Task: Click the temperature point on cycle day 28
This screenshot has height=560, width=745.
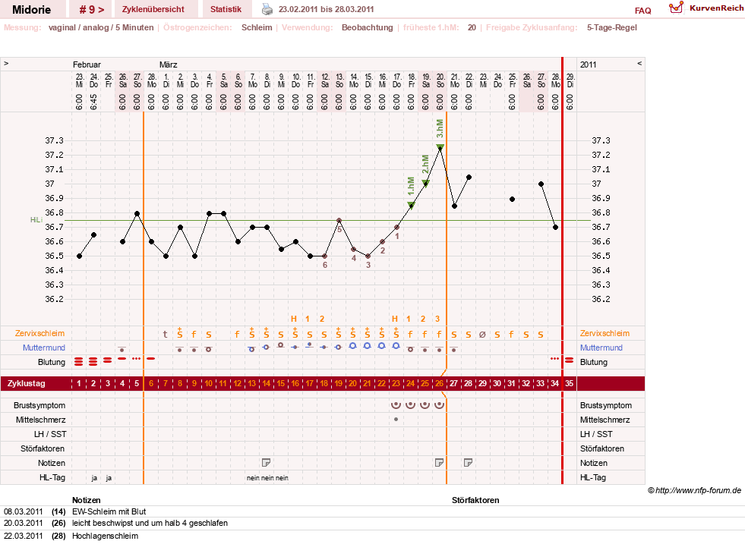Action: coord(469,177)
